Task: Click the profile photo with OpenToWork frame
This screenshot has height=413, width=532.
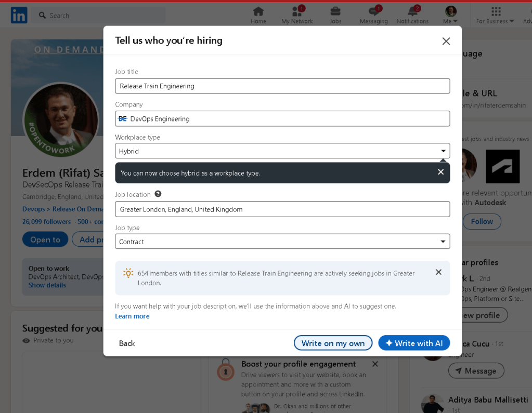Action: click(x=61, y=119)
